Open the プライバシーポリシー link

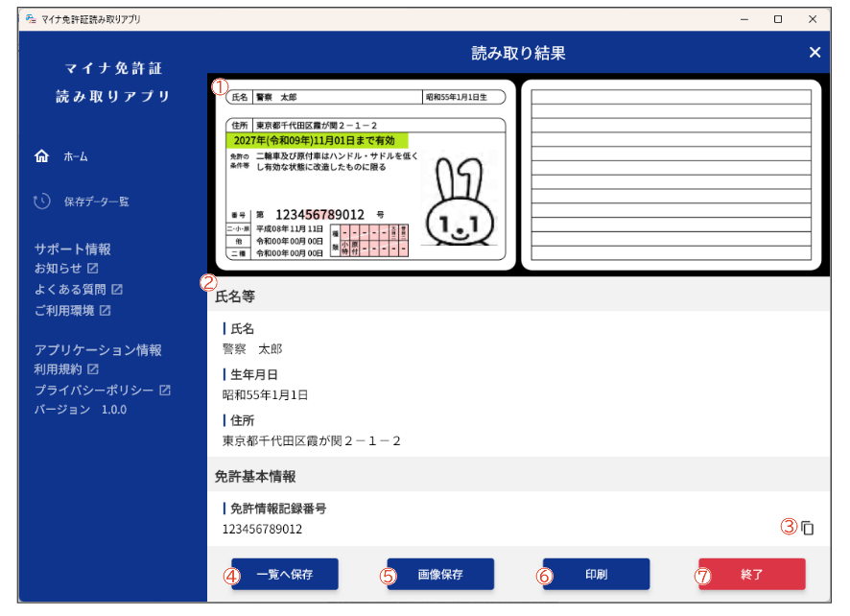click(x=93, y=390)
